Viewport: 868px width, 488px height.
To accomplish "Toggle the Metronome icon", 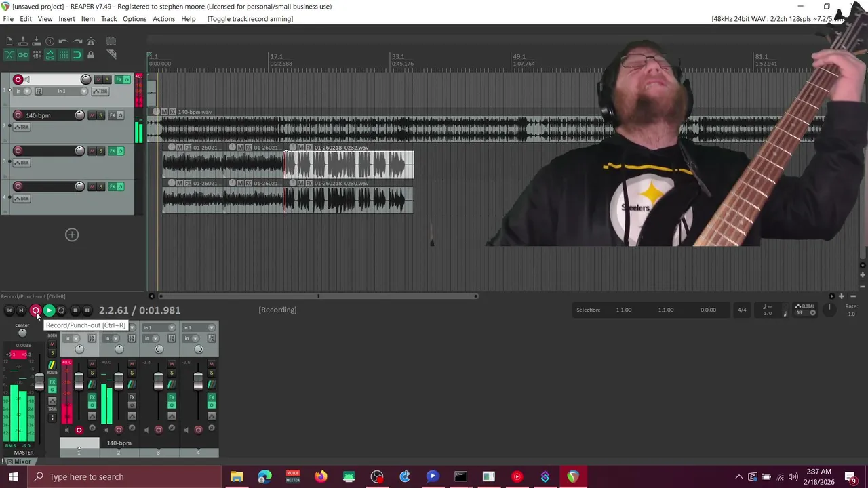I will tap(91, 42).
